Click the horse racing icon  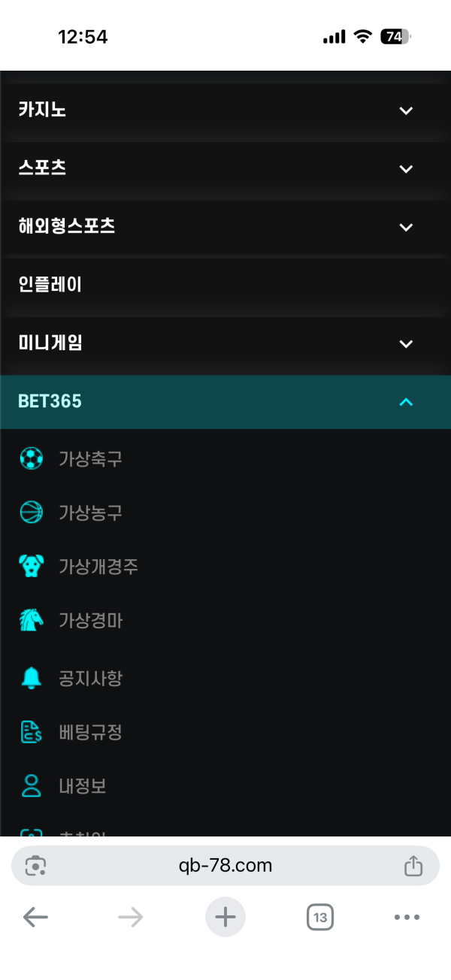pyautogui.click(x=31, y=621)
